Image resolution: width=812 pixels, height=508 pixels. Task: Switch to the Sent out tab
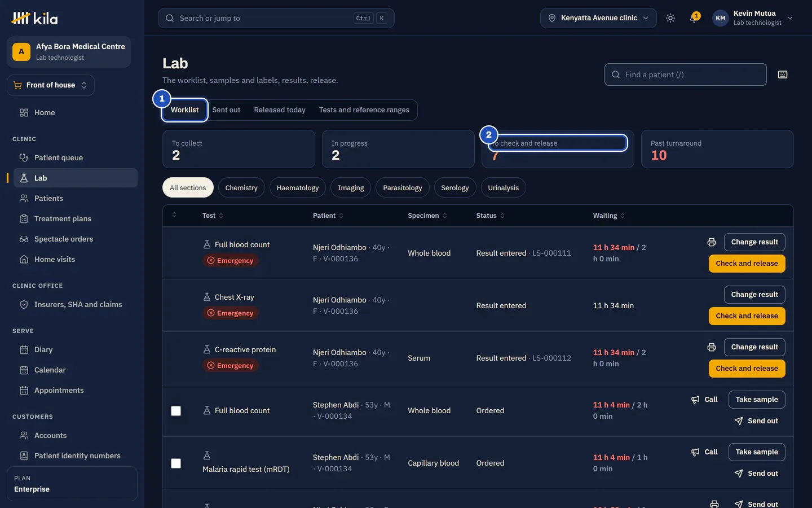coord(226,110)
